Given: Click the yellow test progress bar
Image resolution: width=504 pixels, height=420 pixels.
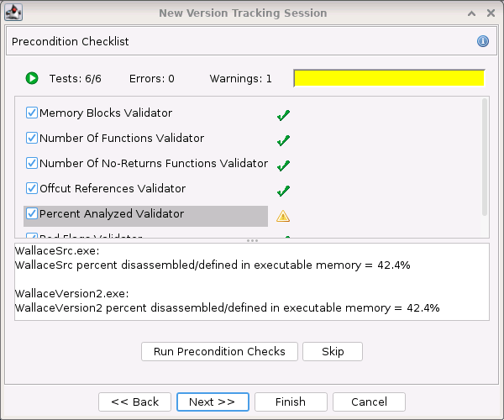Looking at the screenshot, I should click(389, 78).
